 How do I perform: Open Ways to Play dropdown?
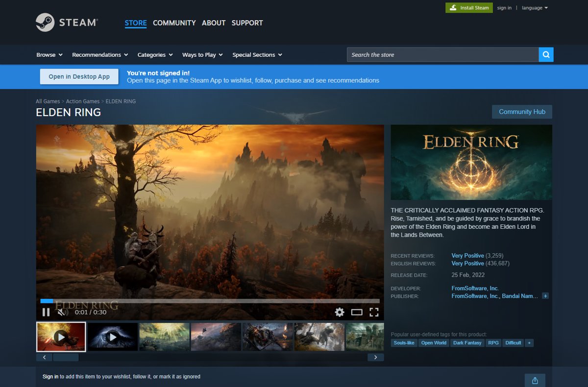202,55
